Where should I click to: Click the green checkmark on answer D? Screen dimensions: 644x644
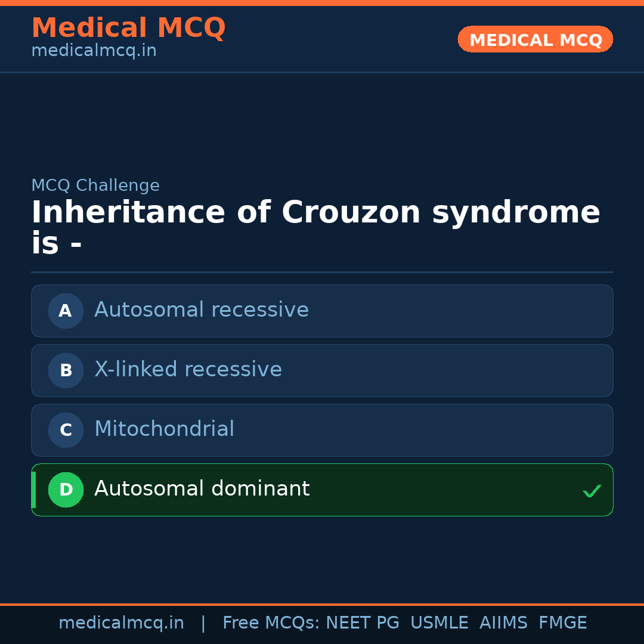(592, 491)
